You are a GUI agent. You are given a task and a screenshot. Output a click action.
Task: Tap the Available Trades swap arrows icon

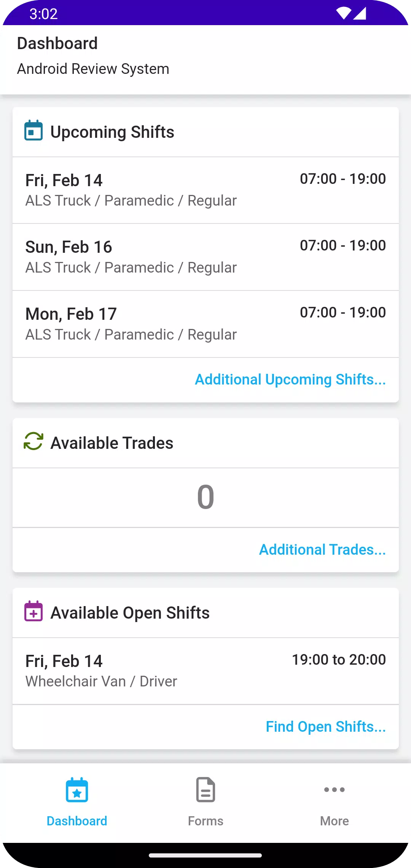[33, 441]
